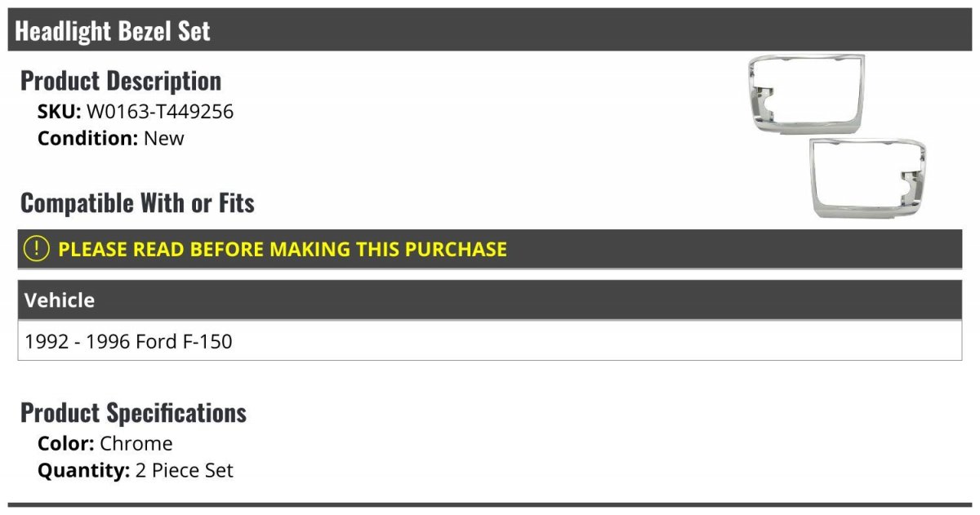The image size is (980, 515).
Task: Click the 2 Piece Set text
Action: [x=185, y=471]
